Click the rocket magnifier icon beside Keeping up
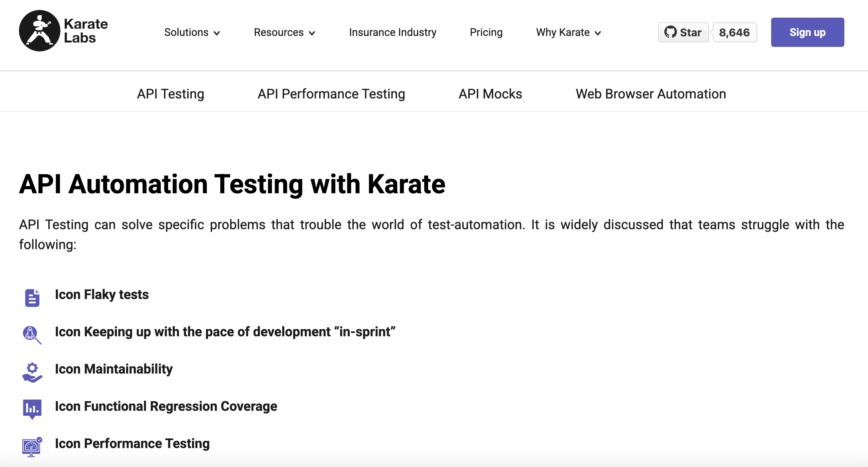868x467 pixels. click(32, 335)
